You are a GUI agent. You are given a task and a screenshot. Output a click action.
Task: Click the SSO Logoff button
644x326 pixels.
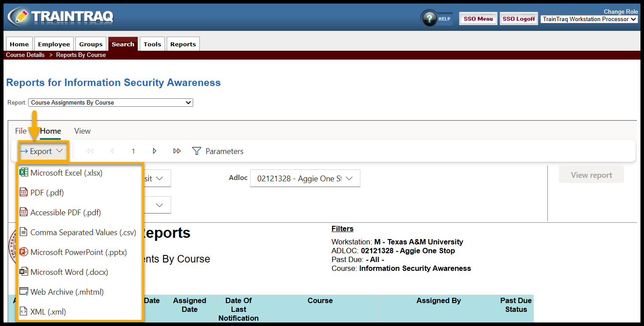point(519,19)
